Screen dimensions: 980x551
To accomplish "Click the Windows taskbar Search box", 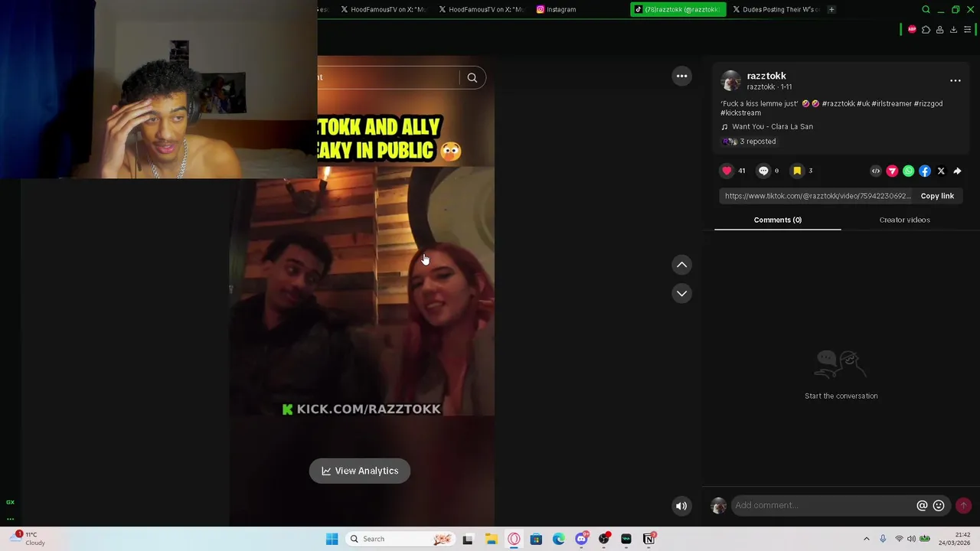I will [400, 539].
